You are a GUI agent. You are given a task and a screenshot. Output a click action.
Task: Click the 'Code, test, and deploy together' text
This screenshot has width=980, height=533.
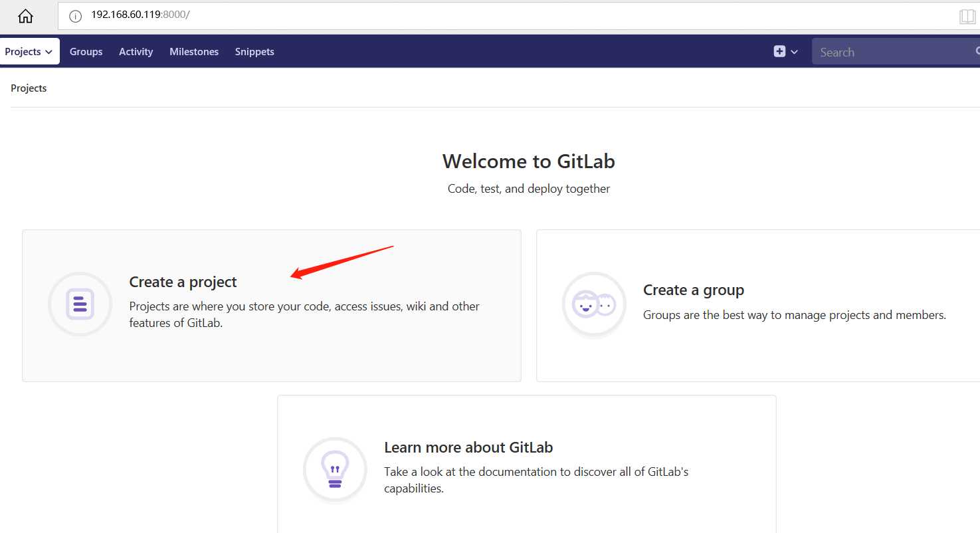(529, 189)
